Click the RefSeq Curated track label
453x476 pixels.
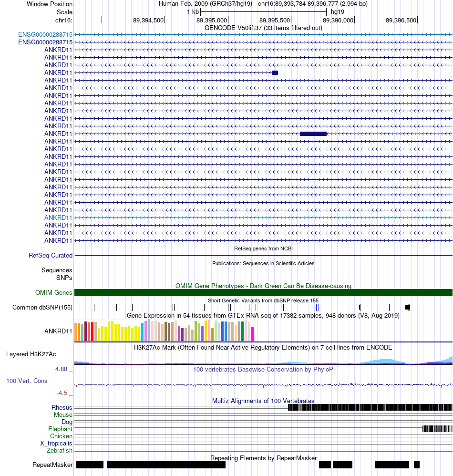tap(51, 255)
